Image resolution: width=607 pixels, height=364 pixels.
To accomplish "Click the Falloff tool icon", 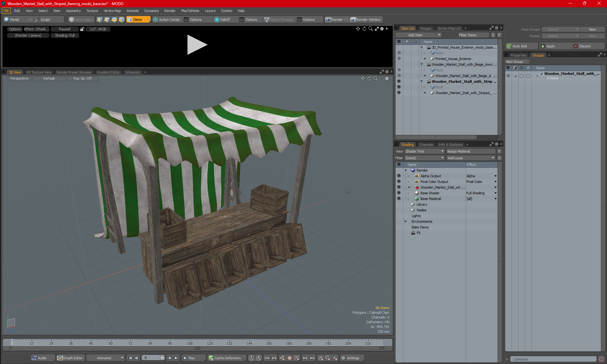I will point(217,20).
